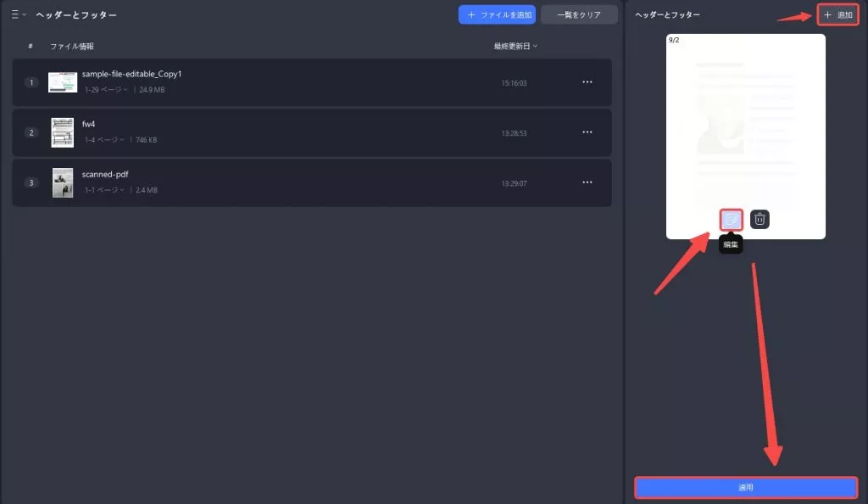Screen dimensions: 868x504
Task: Select the file name fw4
Action: click(x=88, y=124)
